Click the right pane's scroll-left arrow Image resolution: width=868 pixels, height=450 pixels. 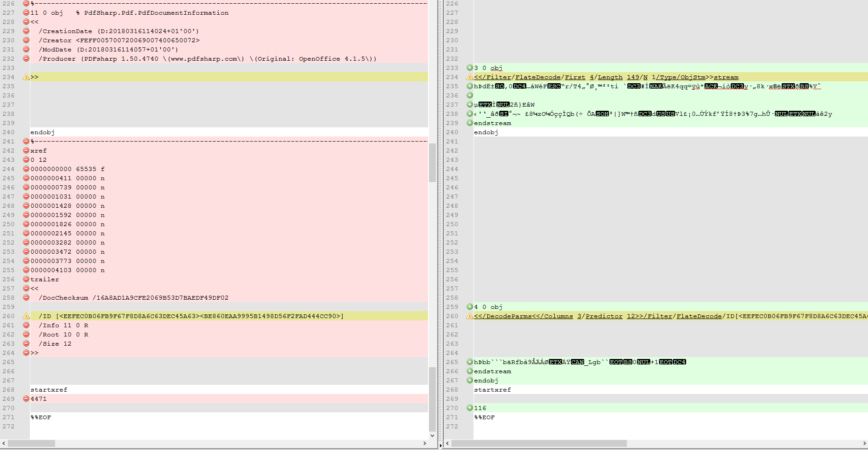pos(448,443)
